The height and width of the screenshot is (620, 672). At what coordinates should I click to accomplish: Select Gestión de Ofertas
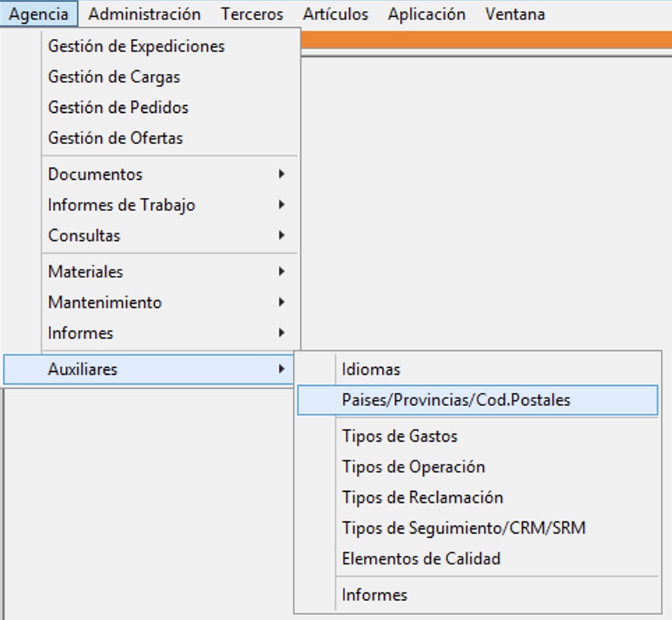116,139
